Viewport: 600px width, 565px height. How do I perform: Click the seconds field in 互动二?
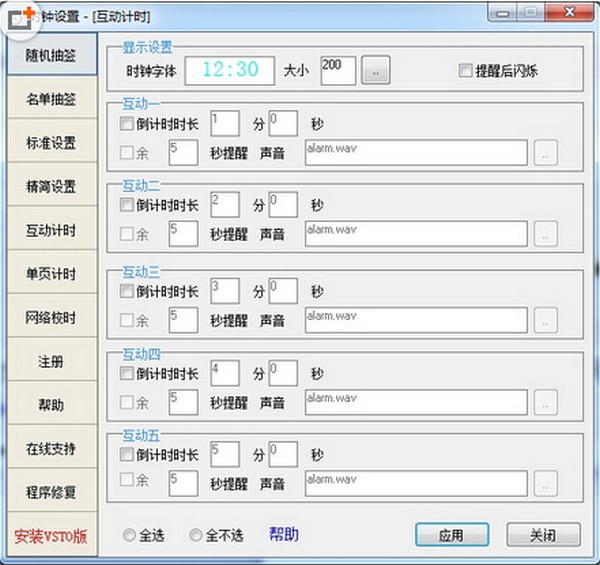click(x=283, y=205)
